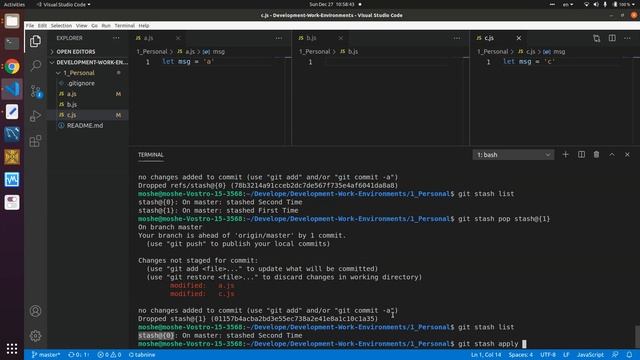Open the Extensions view
This screenshot has width=640, height=360.
[36, 141]
